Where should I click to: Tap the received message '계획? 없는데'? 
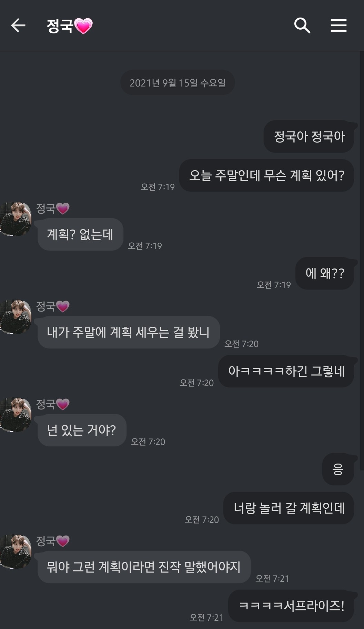[80, 234]
